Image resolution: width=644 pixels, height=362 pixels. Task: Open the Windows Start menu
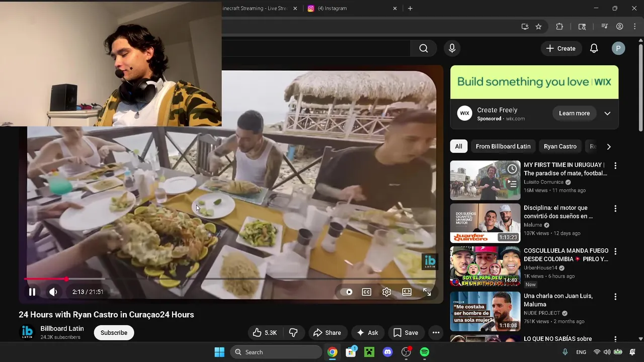click(219, 352)
